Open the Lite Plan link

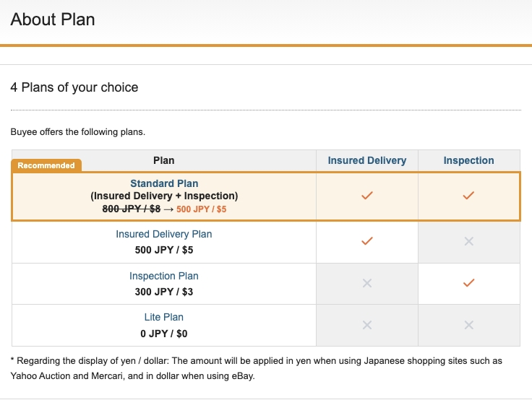pos(164,317)
